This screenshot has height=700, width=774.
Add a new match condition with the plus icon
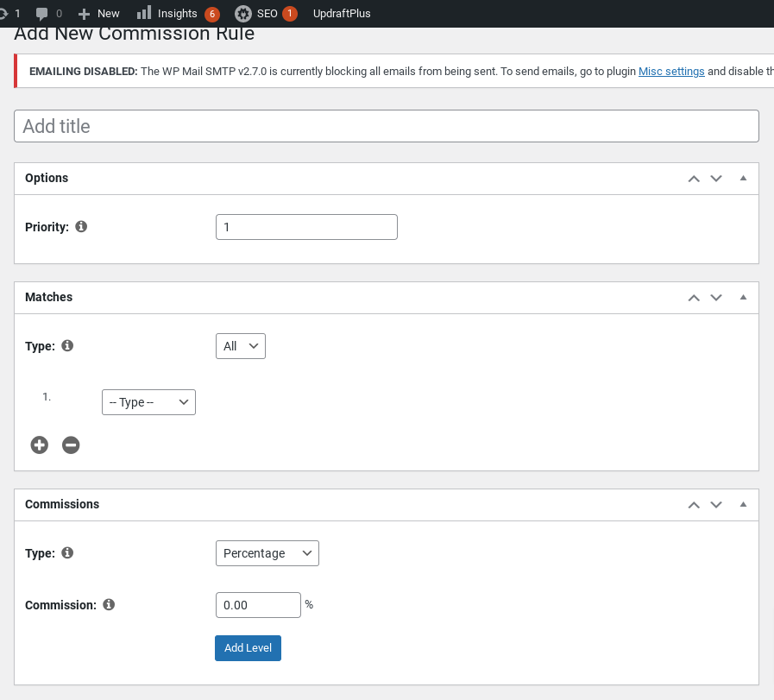coord(39,445)
